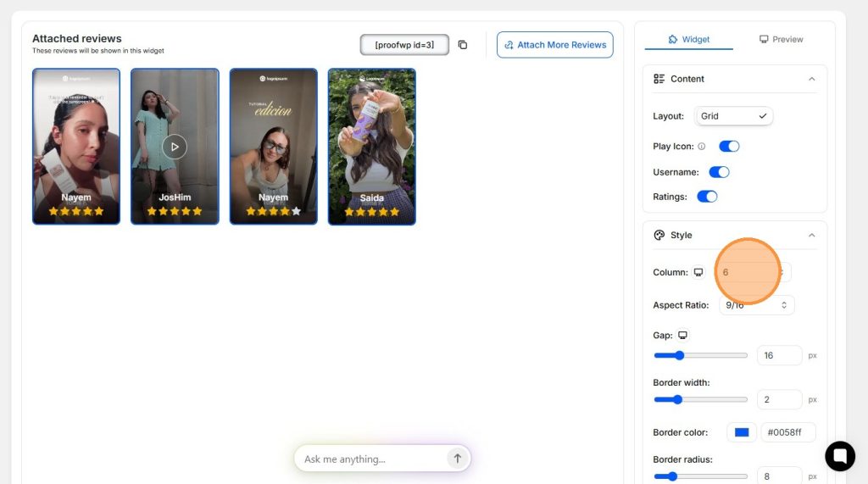Click the Border radius slider handle
Image resolution: width=868 pixels, height=484 pixels.
[x=672, y=476]
